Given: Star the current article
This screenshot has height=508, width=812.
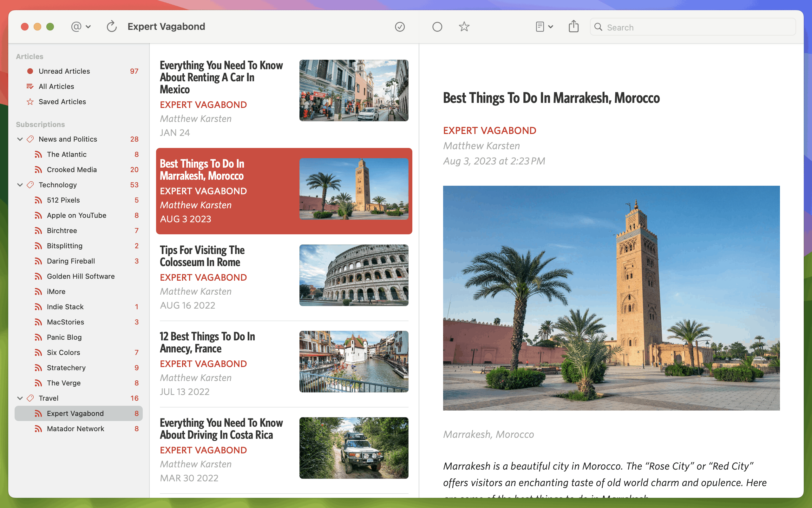Looking at the screenshot, I should point(464,27).
